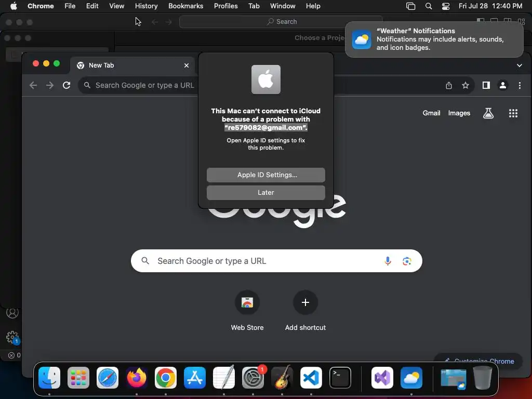Switch to Chrome in the Dock
The height and width of the screenshot is (399, 532).
tap(166, 378)
